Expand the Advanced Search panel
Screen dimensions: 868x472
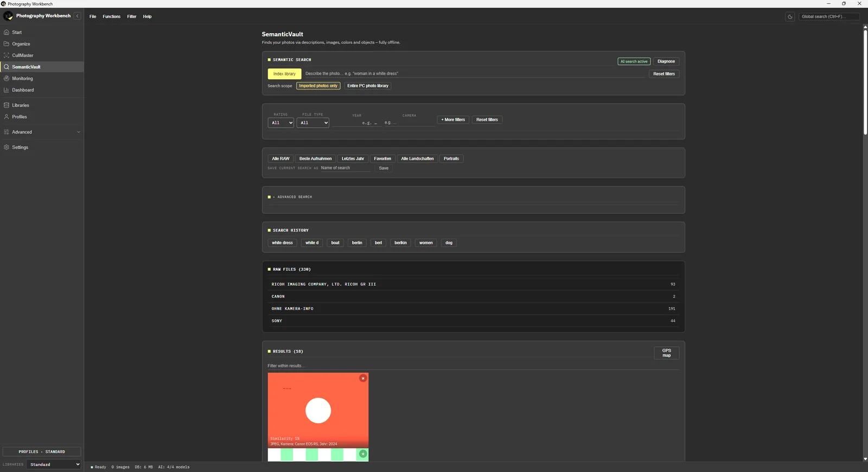(x=292, y=197)
